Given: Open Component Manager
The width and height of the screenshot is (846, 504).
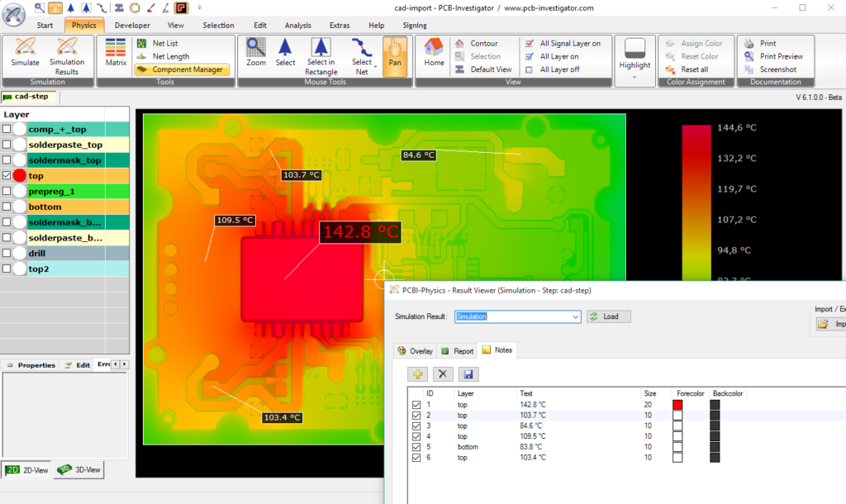Looking at the screenshot, I should pos(182,69).
